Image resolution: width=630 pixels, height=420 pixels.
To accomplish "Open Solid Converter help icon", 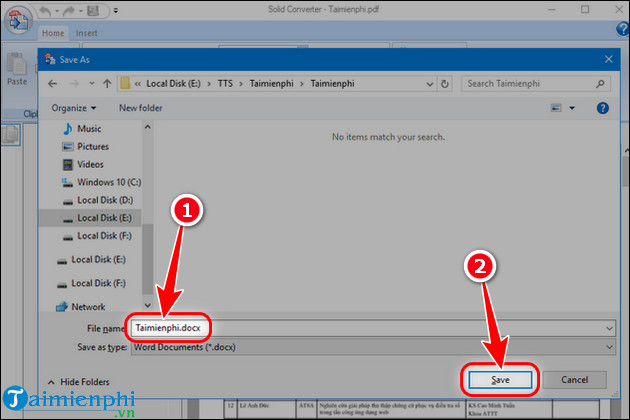I will (622, 29).
